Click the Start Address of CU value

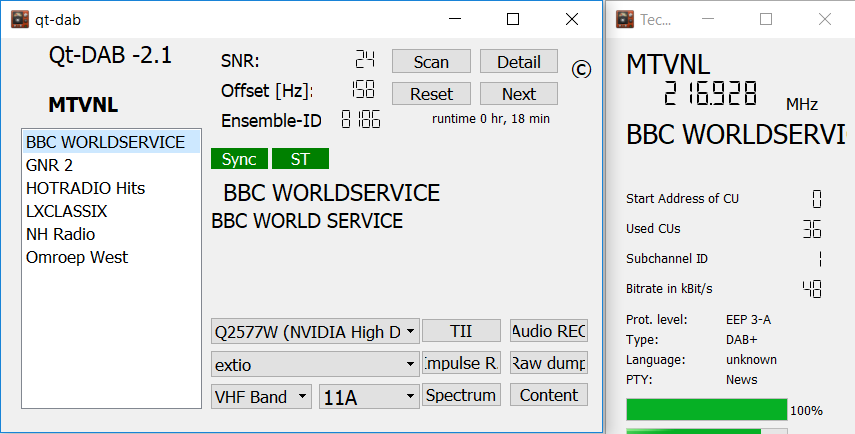[x=817, y=199]
